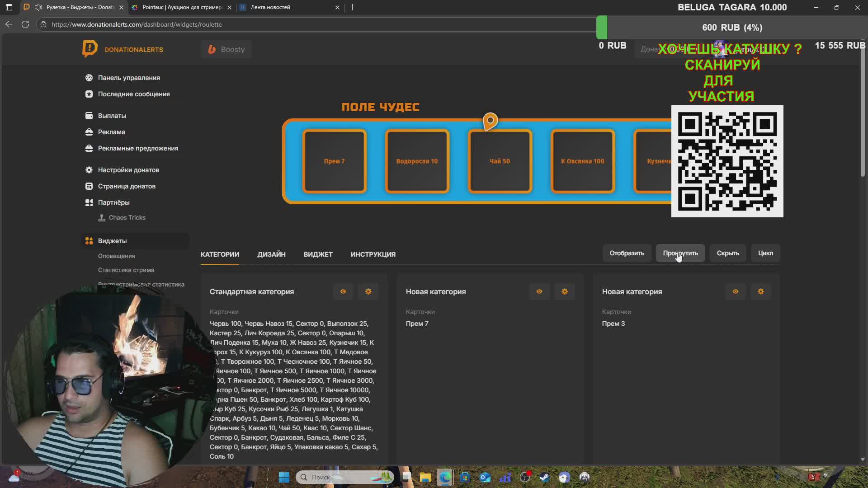Toggle eye of Прем 3 Новая категория
The height and width of the screenshot is (488, 868).
(736, 291)
